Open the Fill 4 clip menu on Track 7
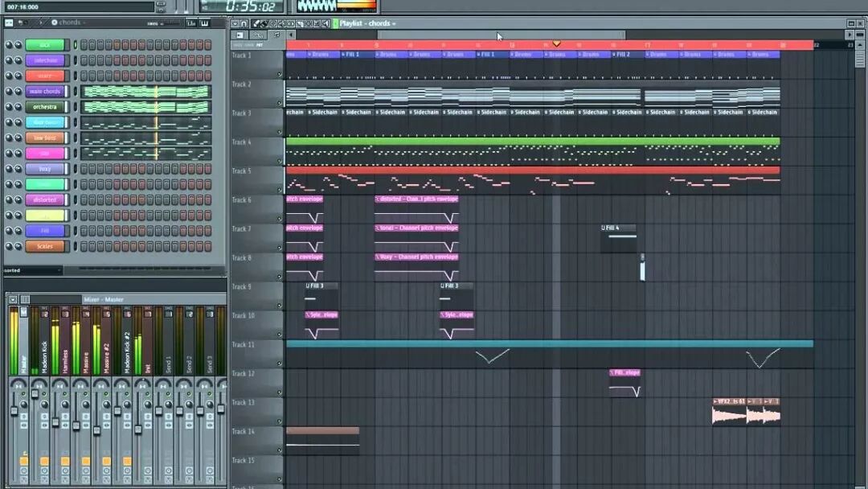Screen dimensions: 868x489 [604, 228]
